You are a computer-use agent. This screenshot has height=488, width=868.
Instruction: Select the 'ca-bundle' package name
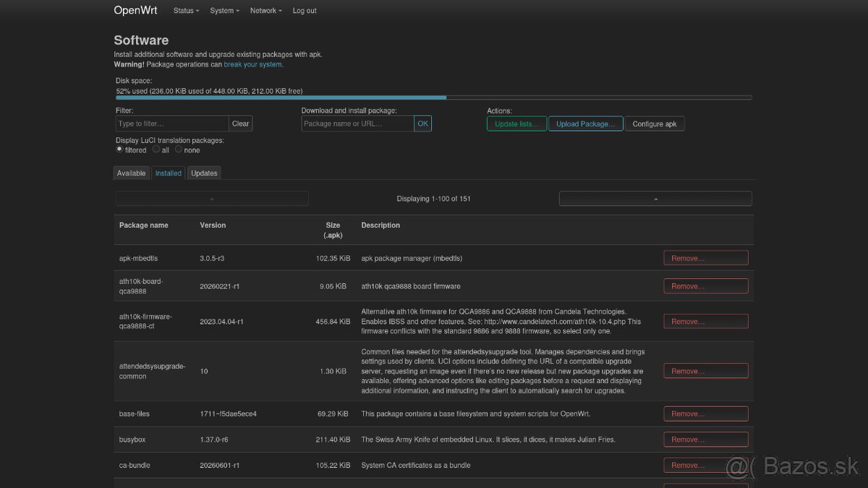pyautogui.click(x=135, y=466)
